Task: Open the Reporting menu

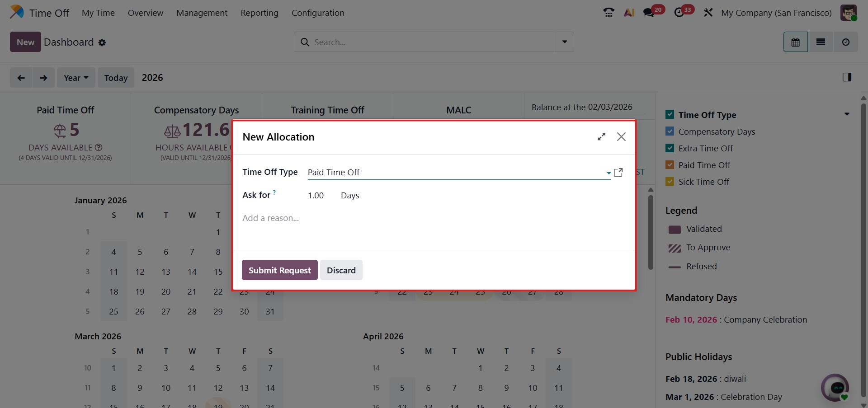Action: tap(259, 13)
